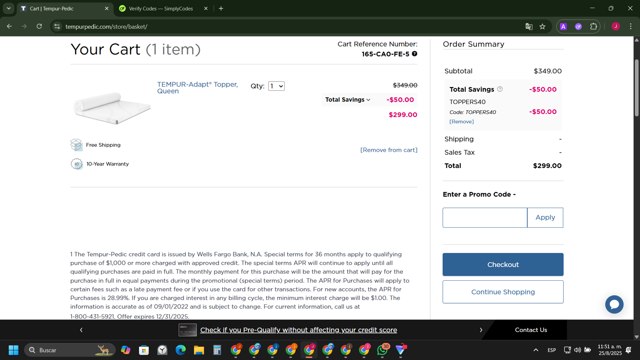
Task: Click the promo code input field
Action: click(x=484, y=218)
